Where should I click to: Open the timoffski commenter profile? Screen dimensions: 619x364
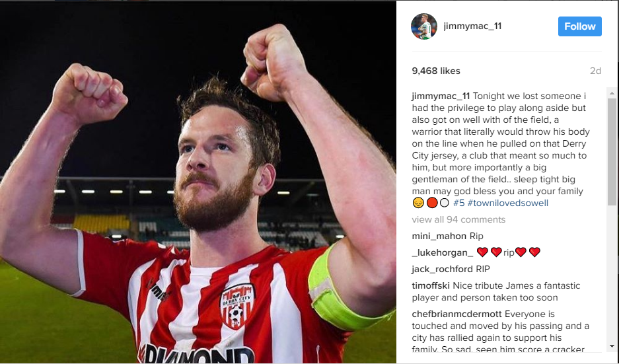tap(431, 286)
